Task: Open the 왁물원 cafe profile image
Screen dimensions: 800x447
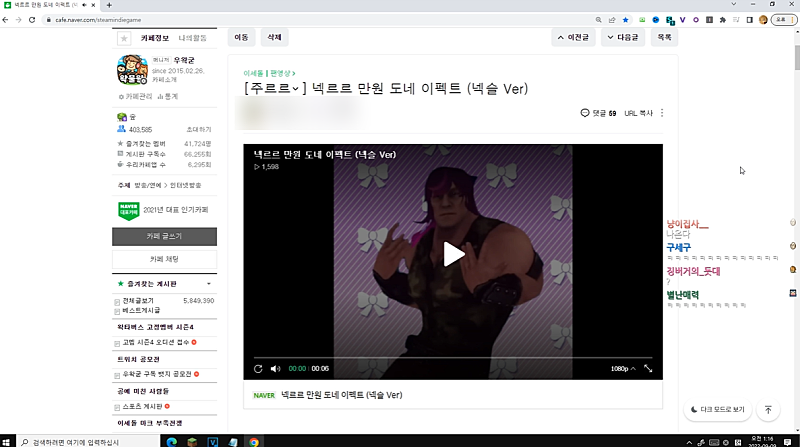Action: pos(132,69)
